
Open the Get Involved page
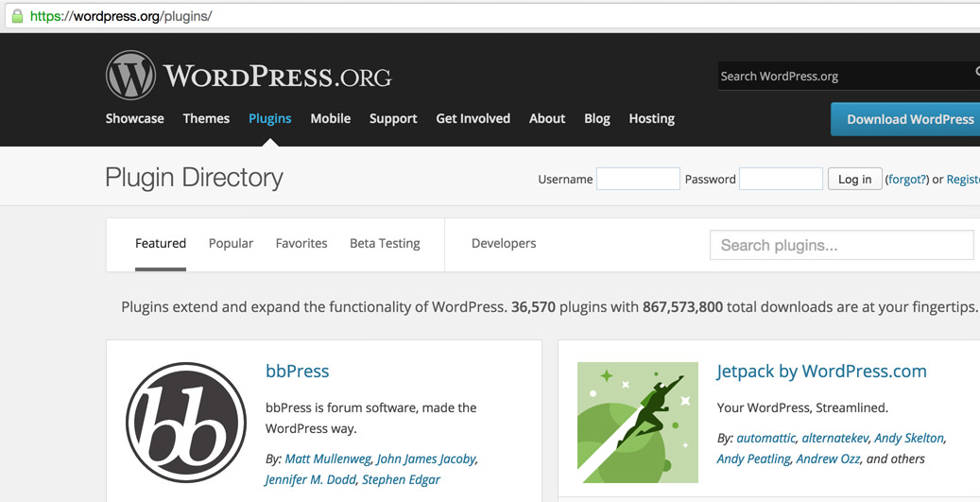click(x=473, y=118)
